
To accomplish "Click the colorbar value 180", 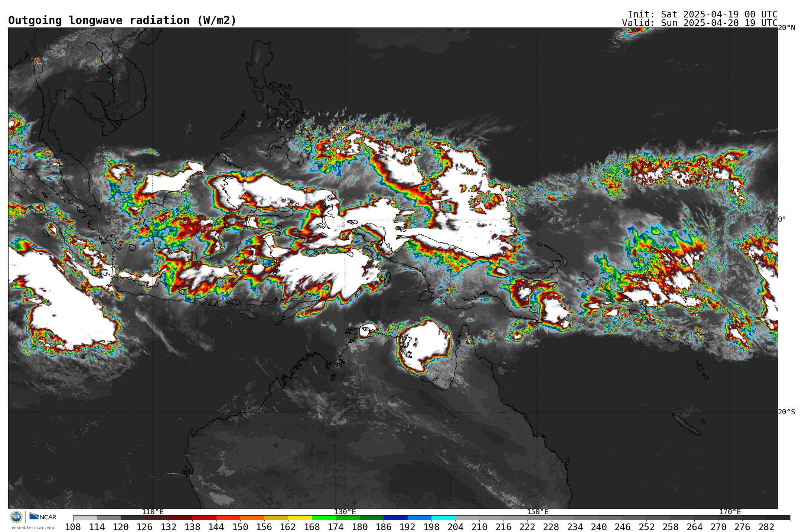I will point(360,527).
